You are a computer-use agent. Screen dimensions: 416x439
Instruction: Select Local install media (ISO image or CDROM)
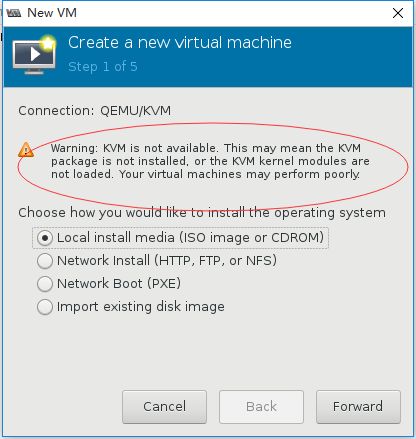pos(180,238)
